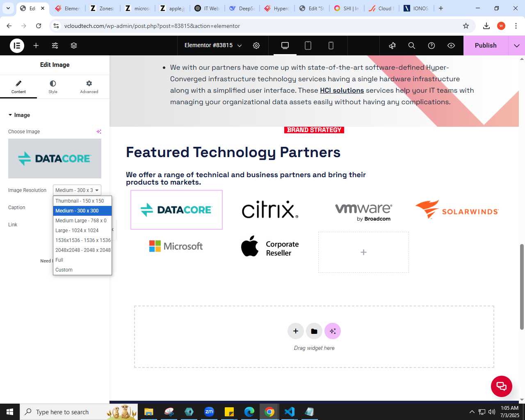Switch to mobile preview mode

coord(331,46)
